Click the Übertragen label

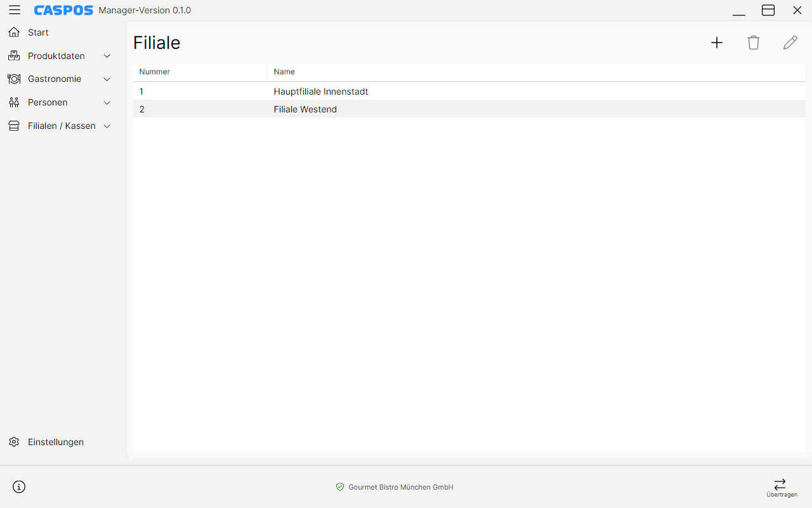[782, 495]
